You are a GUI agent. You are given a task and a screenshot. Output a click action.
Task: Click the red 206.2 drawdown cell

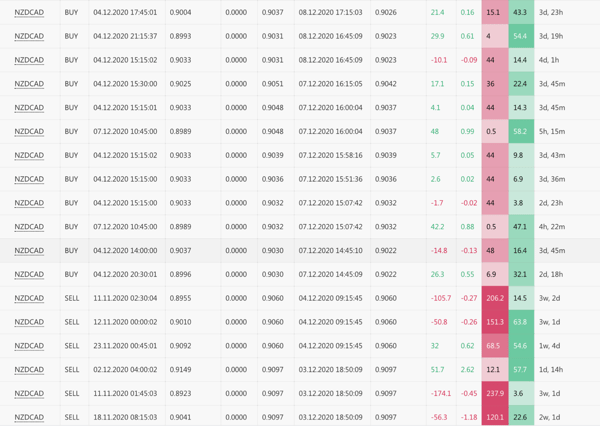494,298
